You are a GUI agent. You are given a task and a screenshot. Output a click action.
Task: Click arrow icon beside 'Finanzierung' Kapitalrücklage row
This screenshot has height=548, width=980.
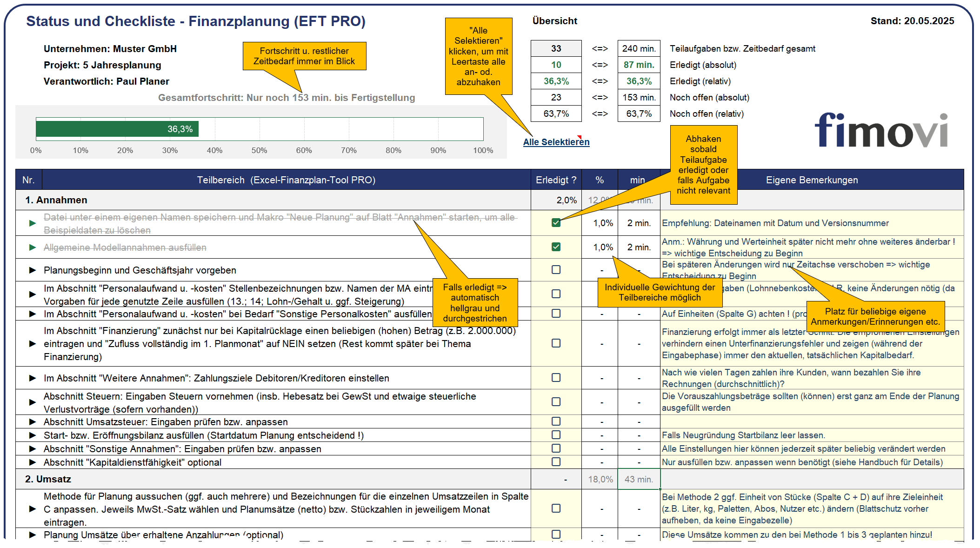32,344
